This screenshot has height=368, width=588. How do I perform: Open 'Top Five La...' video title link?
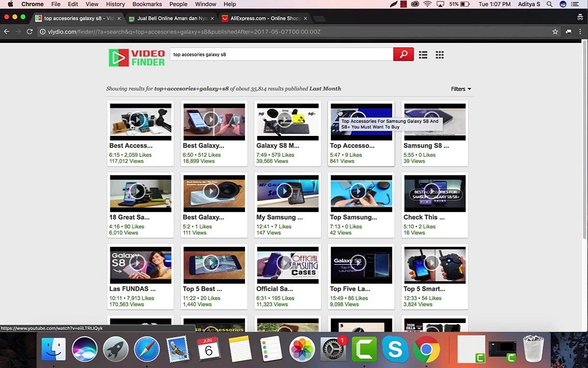[x=350, y=289]
